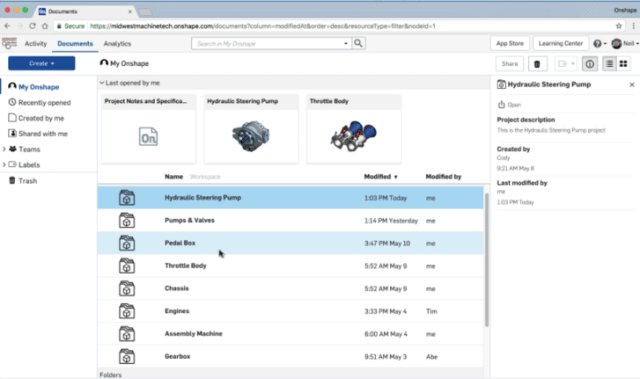Bookmark this page with star icon

(619, 26)
